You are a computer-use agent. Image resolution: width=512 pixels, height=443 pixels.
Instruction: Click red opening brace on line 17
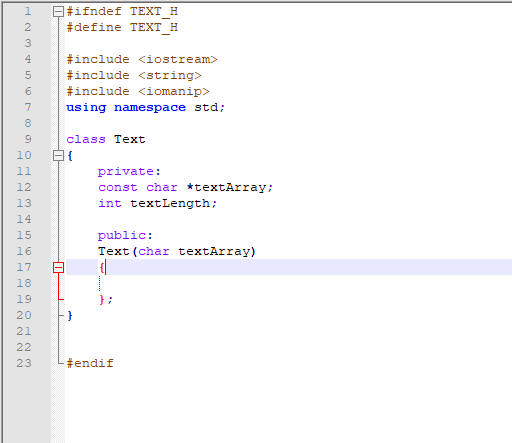click(x=102, y=267)
